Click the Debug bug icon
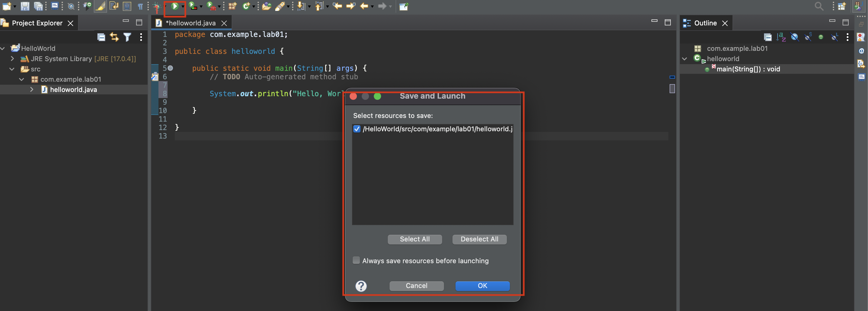The width and height of the screenshot is (868, 311). [157, 6]
